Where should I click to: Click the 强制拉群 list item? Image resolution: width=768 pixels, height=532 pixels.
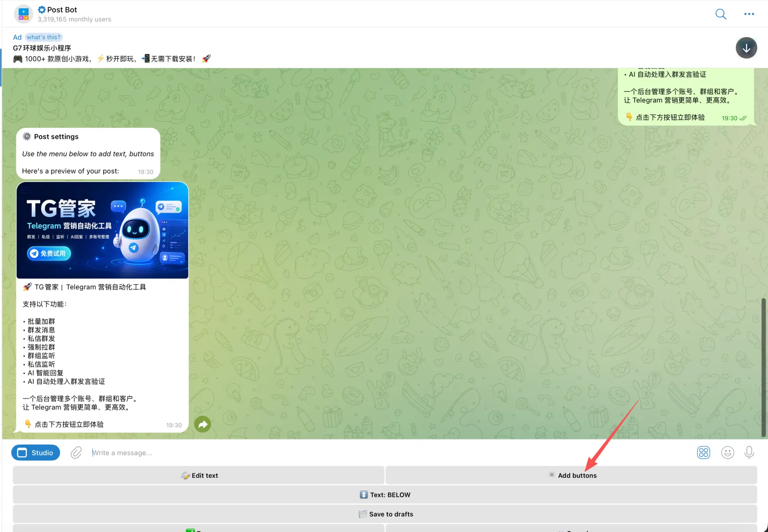[x=41, y=347]
